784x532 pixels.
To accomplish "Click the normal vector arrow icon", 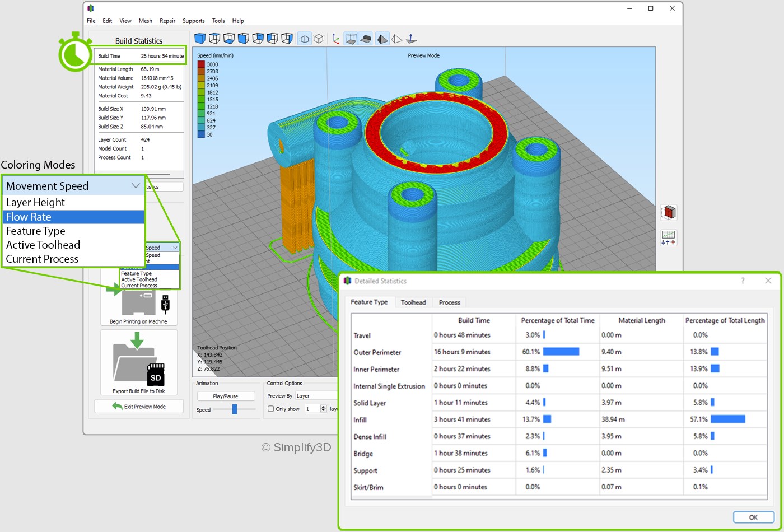I will pos(411,39).
